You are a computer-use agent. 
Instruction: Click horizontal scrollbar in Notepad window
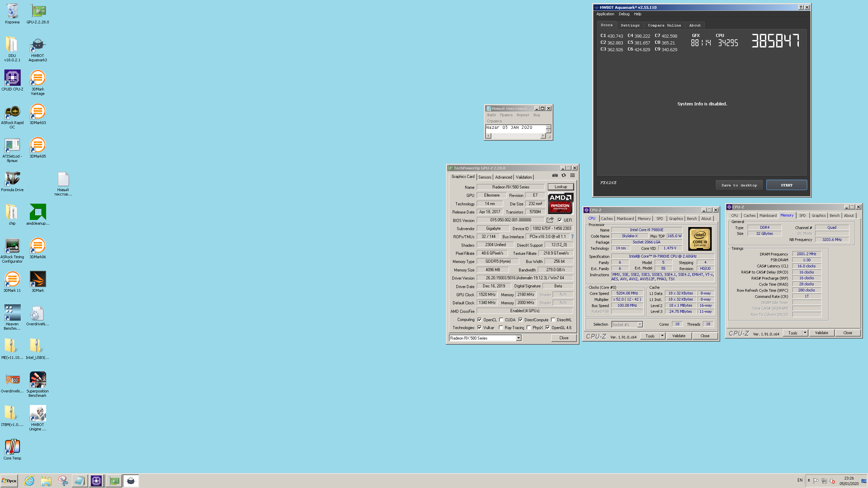516,136
